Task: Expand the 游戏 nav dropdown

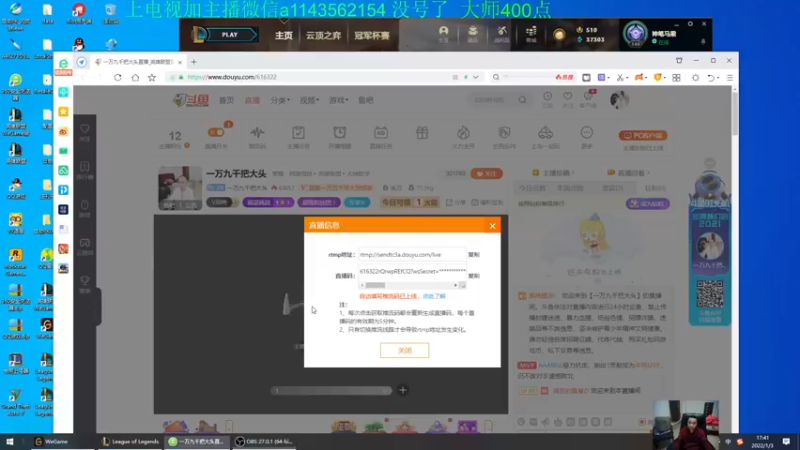Action: (338, 101)
